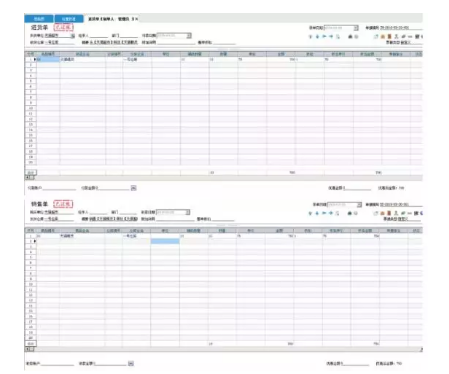This screenshot has height=374, width=449.
Task: Click the person icon in the 进货单 toolbar
Action: click(x=396, y=36)
